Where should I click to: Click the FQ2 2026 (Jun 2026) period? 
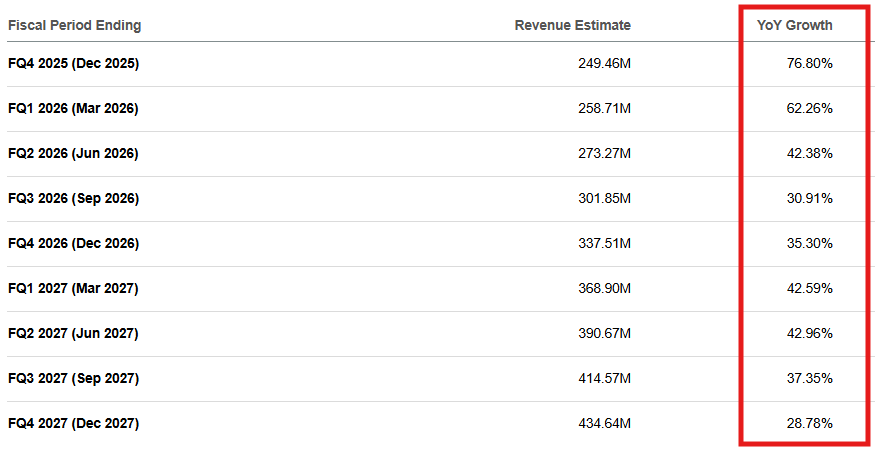(73, 154)
